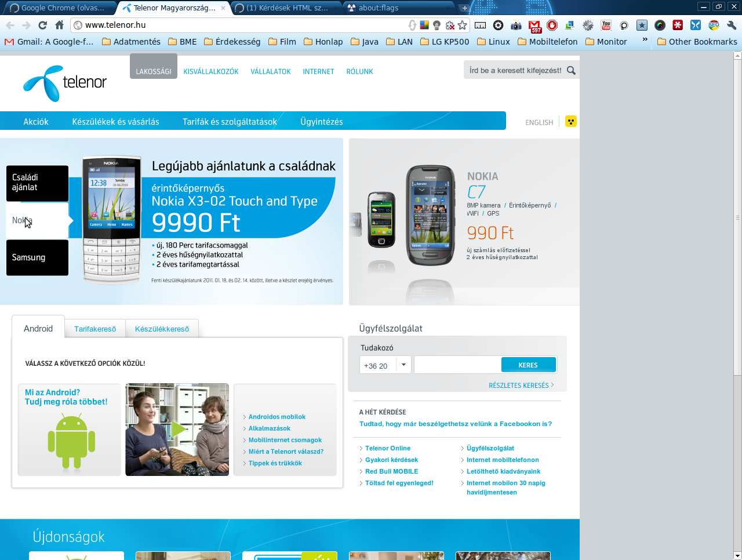Open the SEO extension icon

[x=714, y=25]
